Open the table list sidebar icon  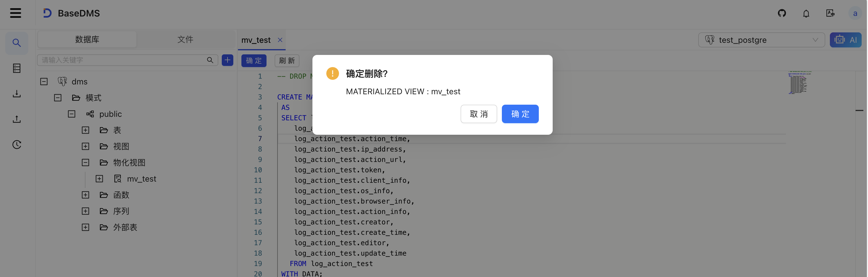16,68
